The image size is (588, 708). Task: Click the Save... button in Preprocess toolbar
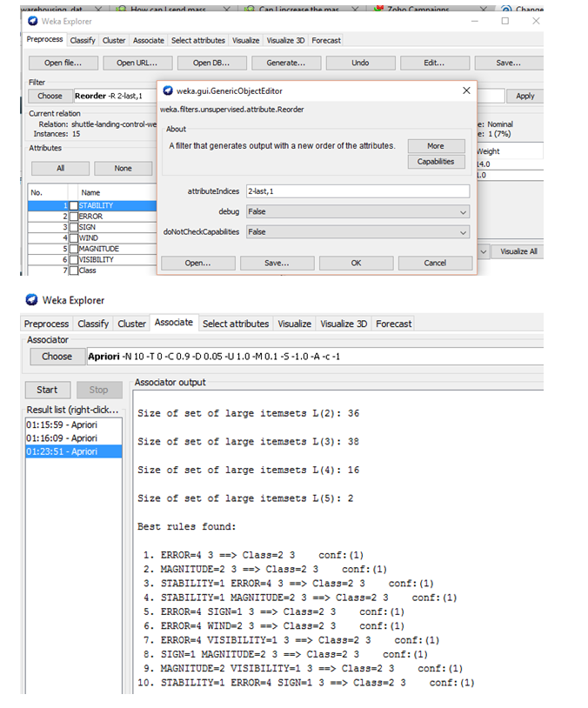coord(509,63)
